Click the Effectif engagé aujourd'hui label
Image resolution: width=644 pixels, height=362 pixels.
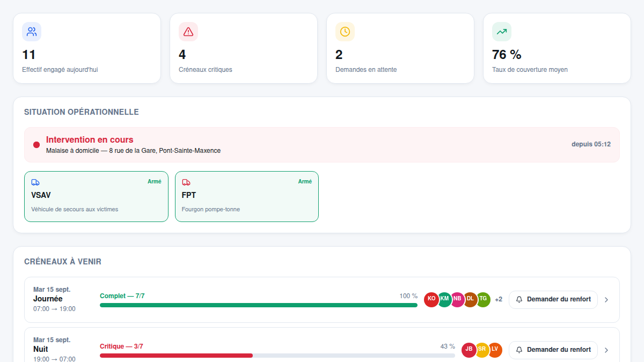tap(60, 70)
